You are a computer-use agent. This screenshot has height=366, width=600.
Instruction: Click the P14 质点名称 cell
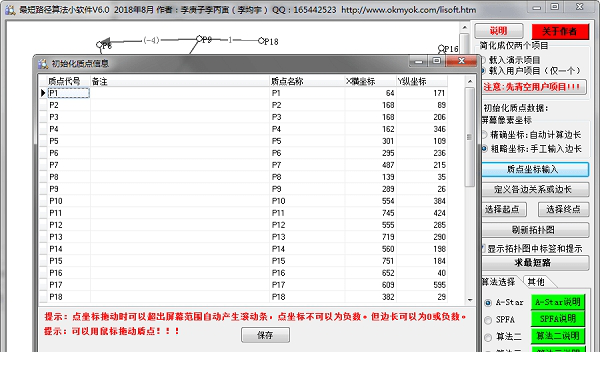click(307, 249)
